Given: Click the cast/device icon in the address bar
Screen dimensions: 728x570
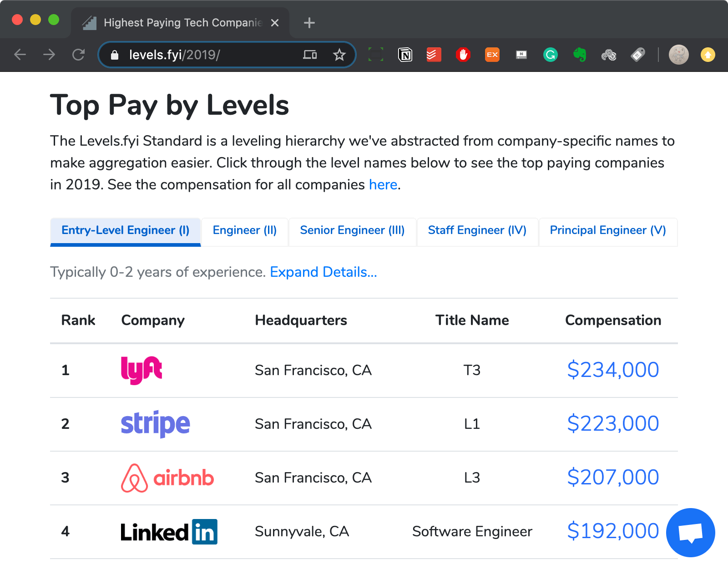Looking at the screenshot, I should (x=310, y=55).
